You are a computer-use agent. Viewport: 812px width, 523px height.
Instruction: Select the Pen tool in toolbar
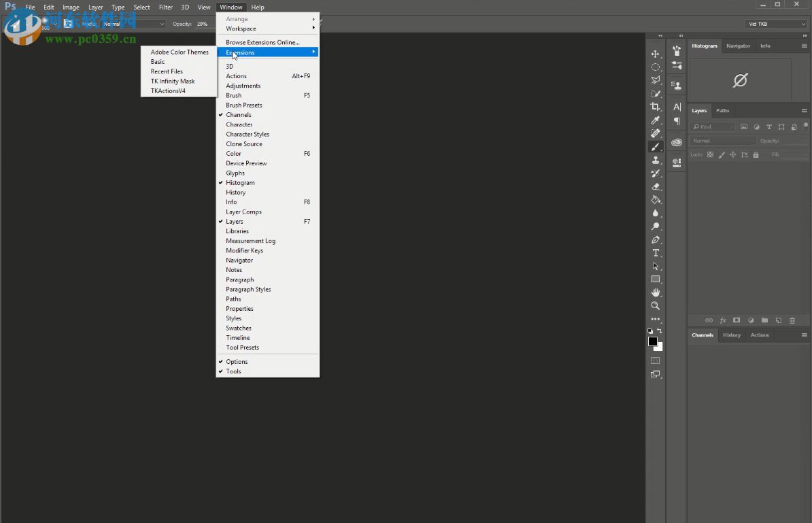pos(656,240)
